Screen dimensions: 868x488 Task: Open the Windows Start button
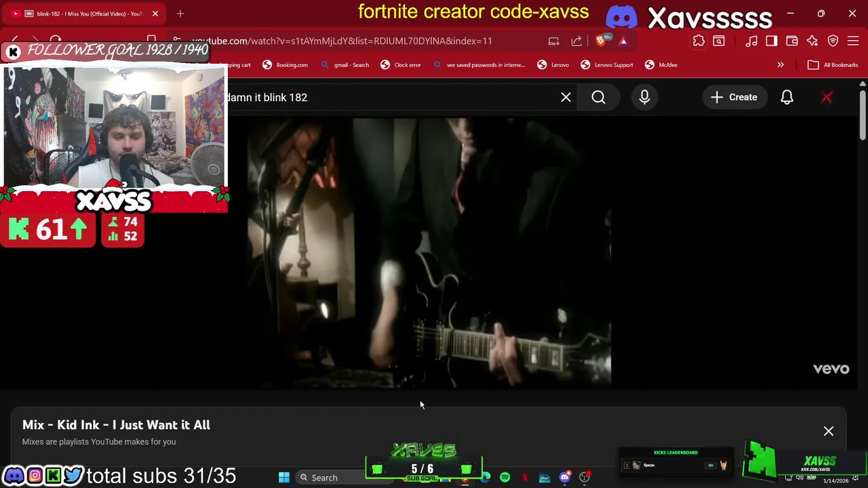click(284, 477)
